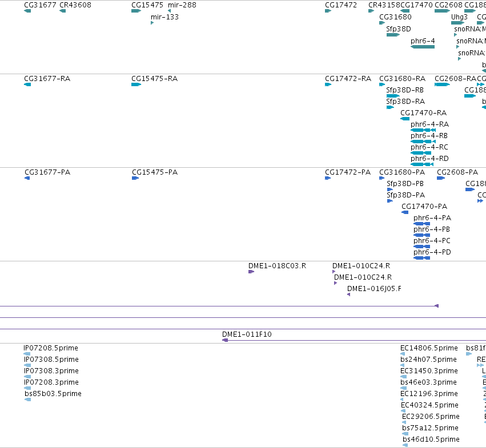Select the Sfp38D-RB transcript glyph
Image resolution: width=486 pixels, height=448 pixels.
[393, 96]
